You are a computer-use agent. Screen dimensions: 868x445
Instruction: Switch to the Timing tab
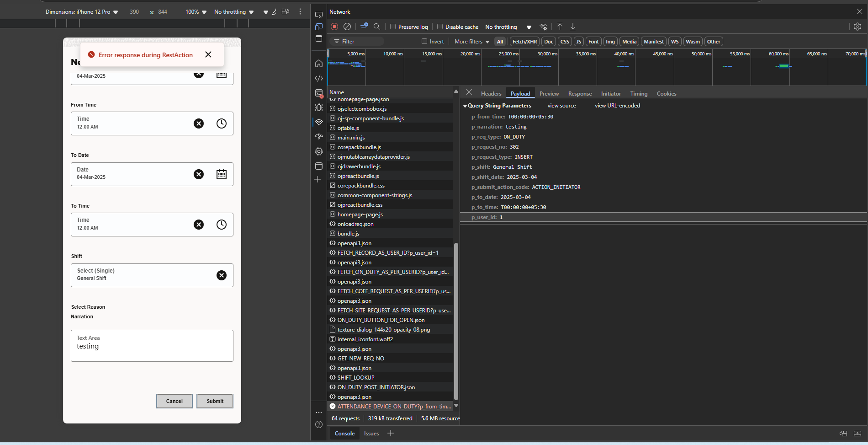pyautogui.click(x=639, y=94)
